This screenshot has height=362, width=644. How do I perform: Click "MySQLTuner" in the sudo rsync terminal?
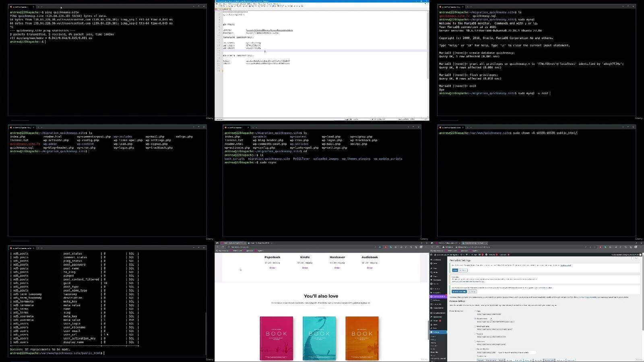click(x=301, y=159)
